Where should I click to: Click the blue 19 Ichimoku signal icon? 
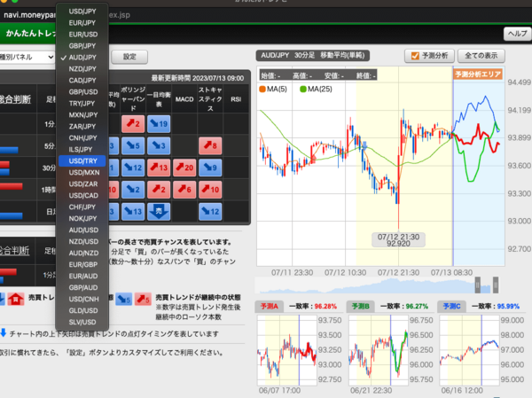coord(159,123)
